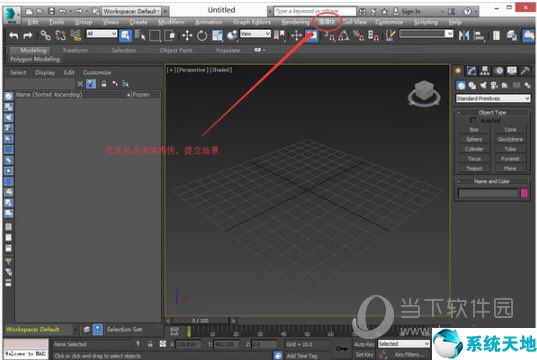The height and width of the screenshot is (360, 537).
Task: Toggle the lock icon in scene explorer toolbar
Action: (x=104, y=84)
